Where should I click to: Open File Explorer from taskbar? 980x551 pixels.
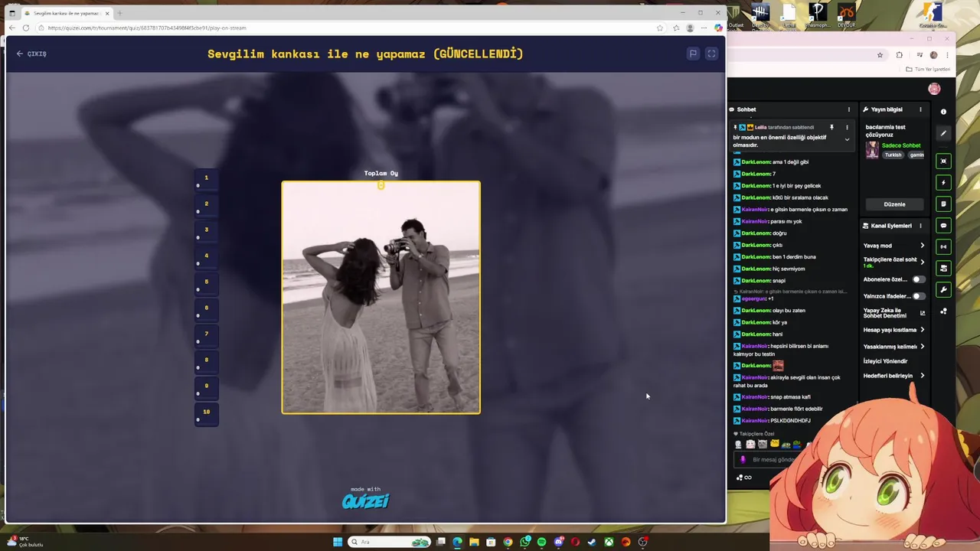pyautogui.click(x=474, y=542)
